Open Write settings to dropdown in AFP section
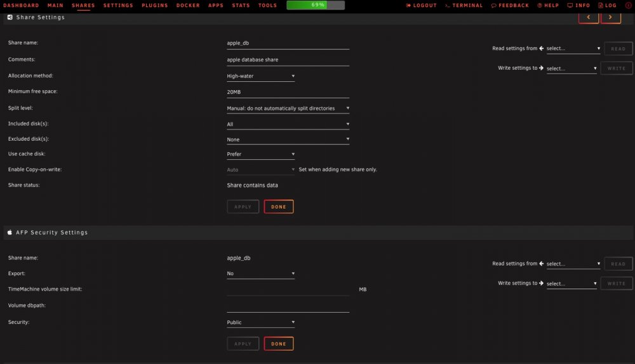The height and width of the screenshot is (364, 635). (x=571, y=283)
